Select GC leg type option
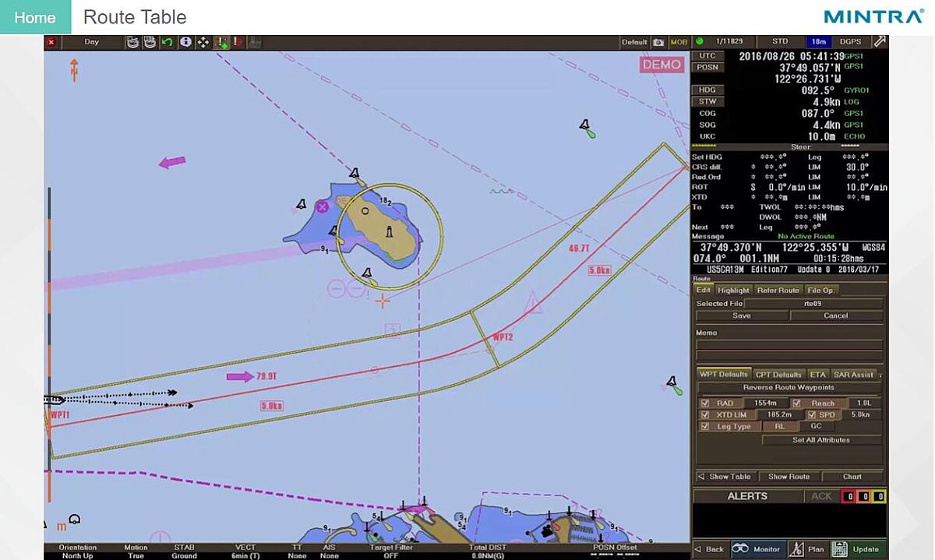 (817, 426)
